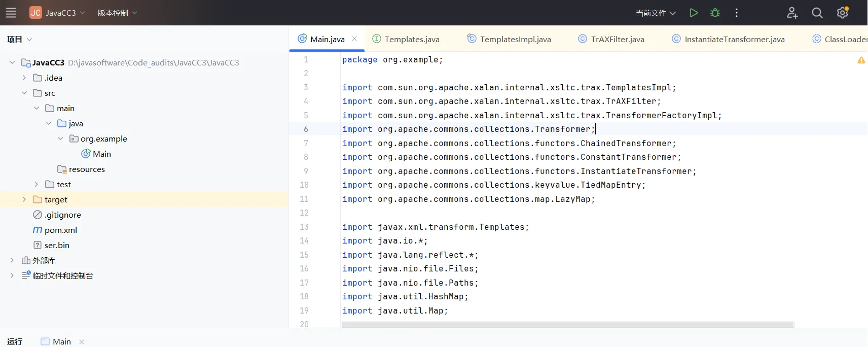Expand the 外部库 external libraries node
The width and height of the screenshot is (868, 347).
coord(12,260)
